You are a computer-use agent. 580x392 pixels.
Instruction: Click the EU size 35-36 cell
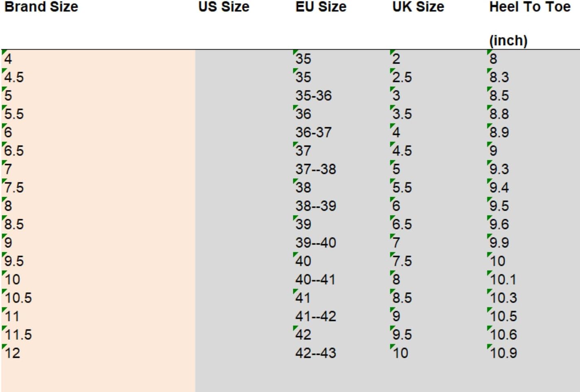pos(314,96)
